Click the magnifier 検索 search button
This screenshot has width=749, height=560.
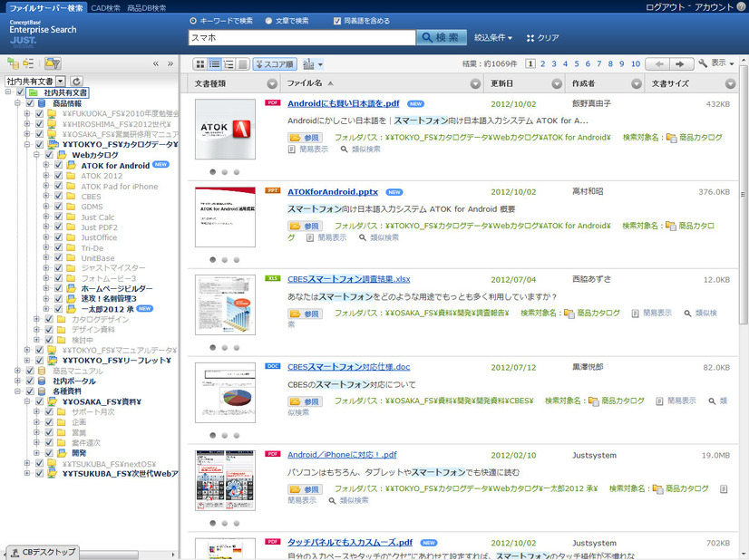(442, 38)
